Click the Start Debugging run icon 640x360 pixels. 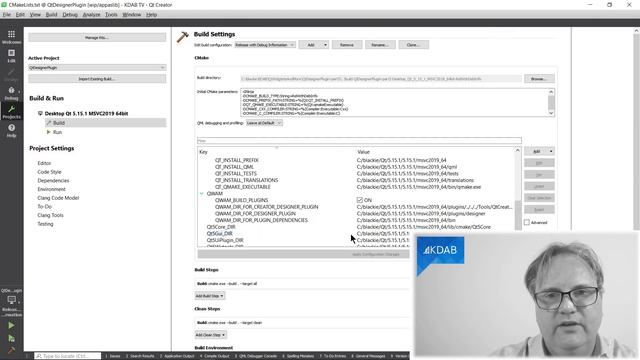(11, 338)
